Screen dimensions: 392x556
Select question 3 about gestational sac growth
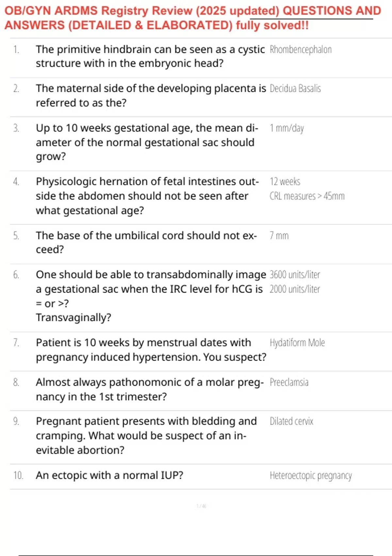(147, 142)
